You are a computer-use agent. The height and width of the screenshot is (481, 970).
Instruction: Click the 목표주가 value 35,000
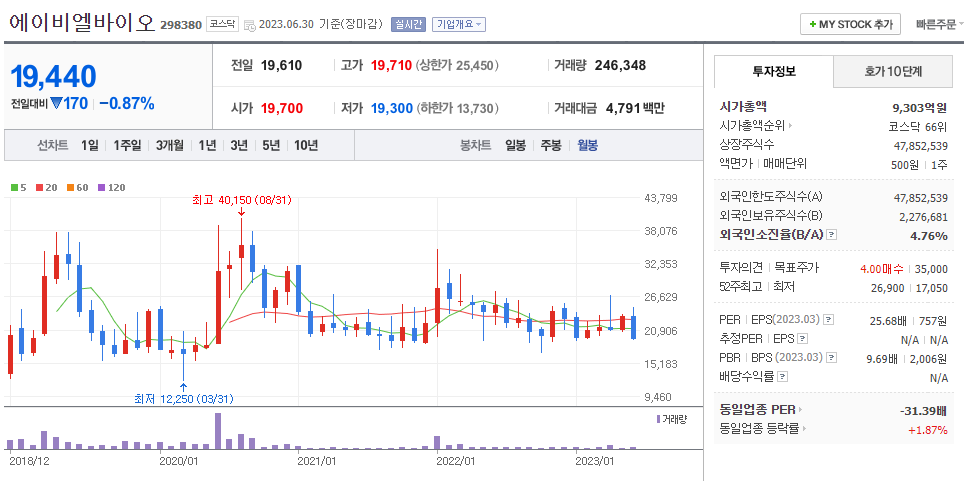click(x=931, y=269)
